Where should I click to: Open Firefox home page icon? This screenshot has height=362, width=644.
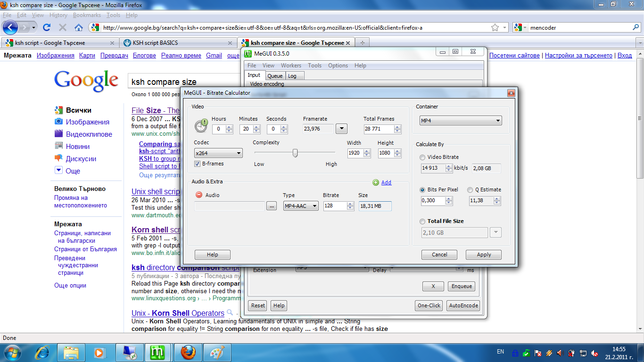(x=79, y=27)
